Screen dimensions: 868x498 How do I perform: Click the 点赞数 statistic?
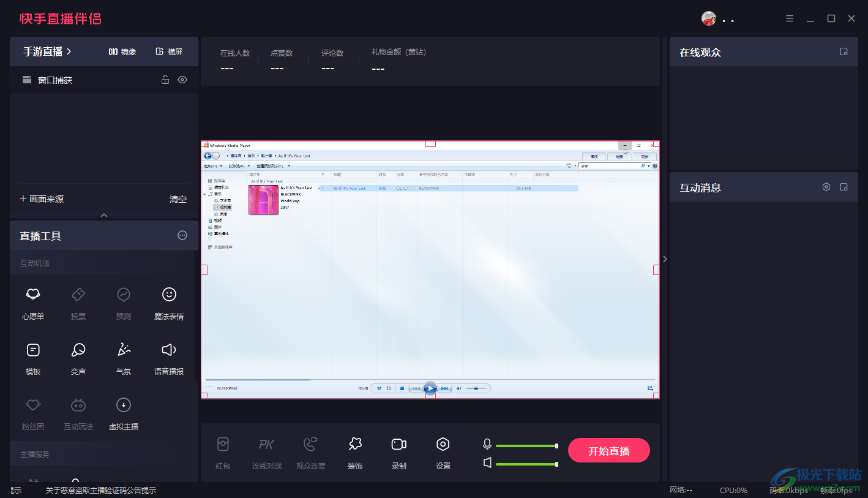point(282,61)
